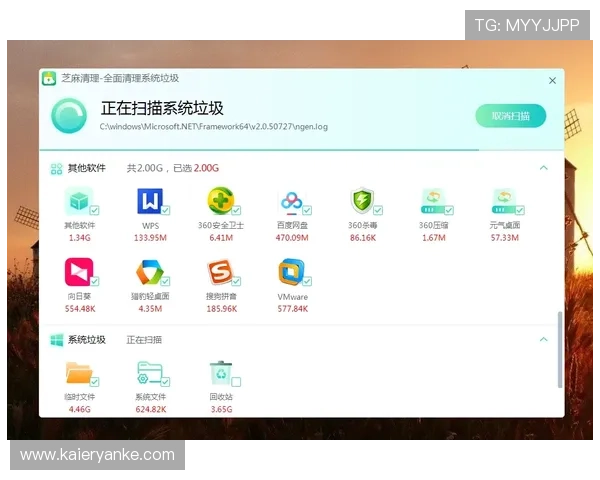This screenshot has height=480, width=600.
Task: Click the 360安全卫士 icon
Action: coord(220,200)
